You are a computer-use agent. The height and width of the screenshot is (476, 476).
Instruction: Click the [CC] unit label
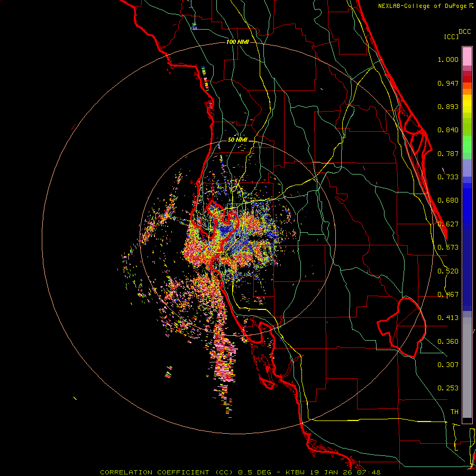pos(451,37)
